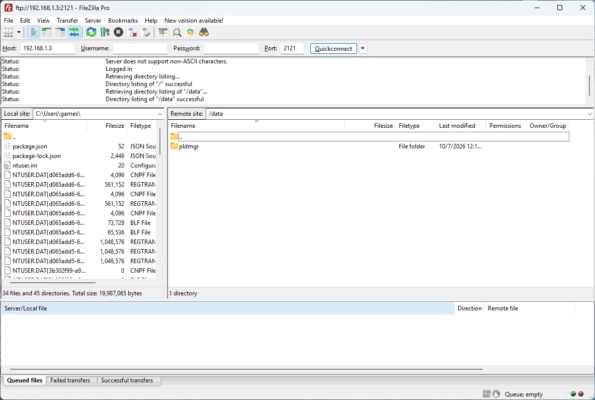Click the Quickconnect button
This screenshot has width=595, height=400.
click(x=334, y=49)
